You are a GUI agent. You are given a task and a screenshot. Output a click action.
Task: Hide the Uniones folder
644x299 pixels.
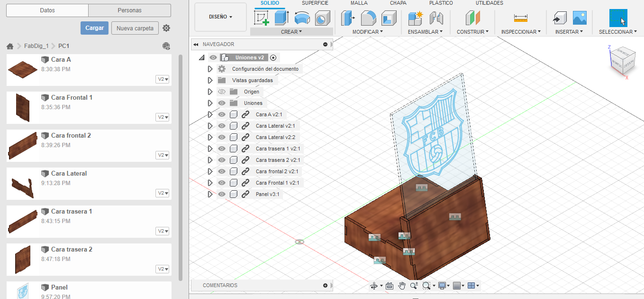click(221, 103)
